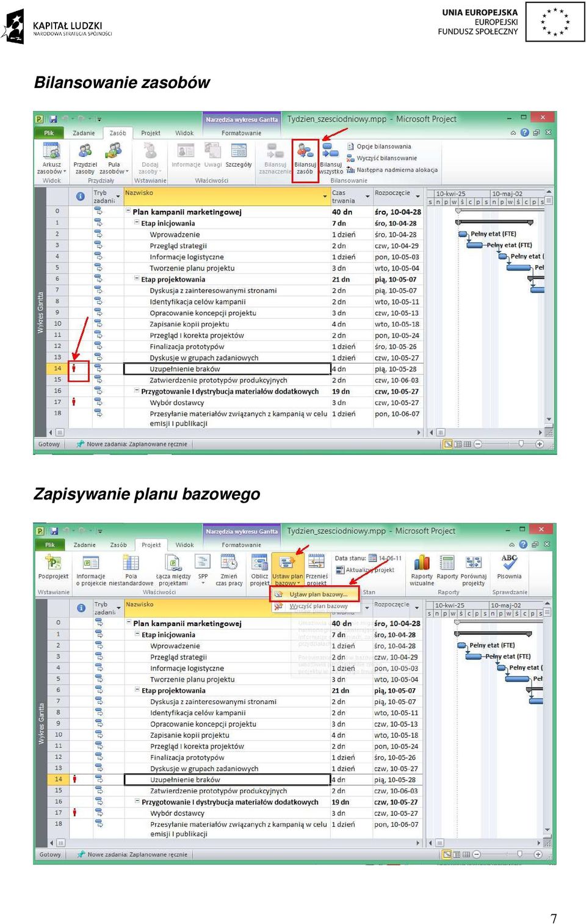Click help question icon in upper window
Image resolution: width=586 pixels, height=924 pixels.
pos(524,133)
